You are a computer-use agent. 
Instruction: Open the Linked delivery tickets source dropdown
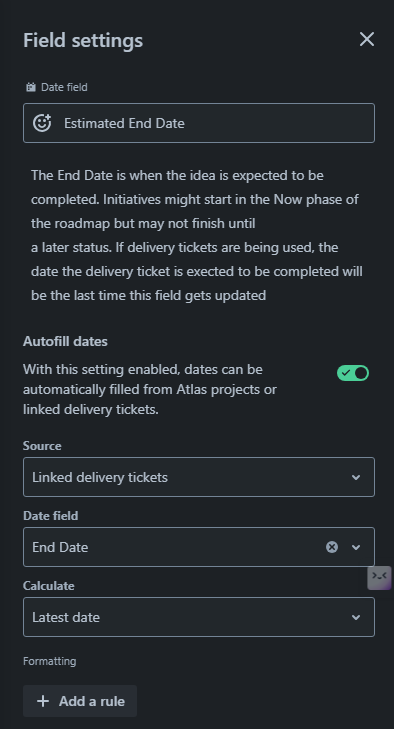click(199, 477)
